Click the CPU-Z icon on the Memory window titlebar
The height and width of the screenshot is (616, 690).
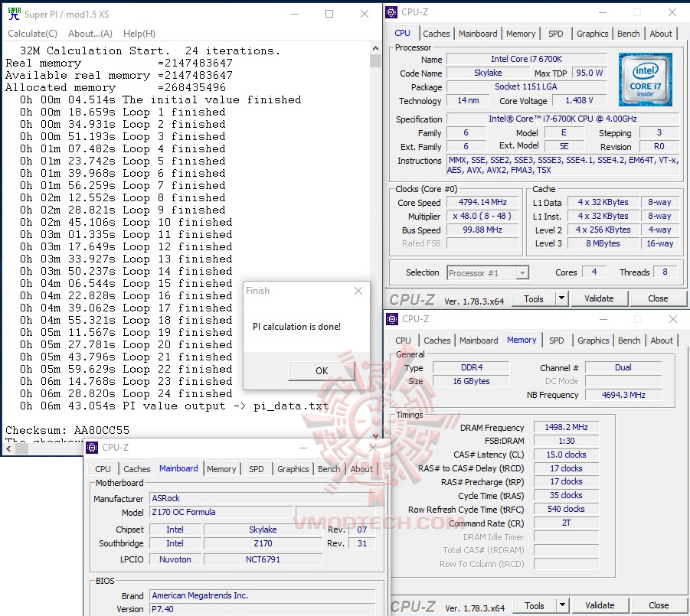(x=391, y=318)
